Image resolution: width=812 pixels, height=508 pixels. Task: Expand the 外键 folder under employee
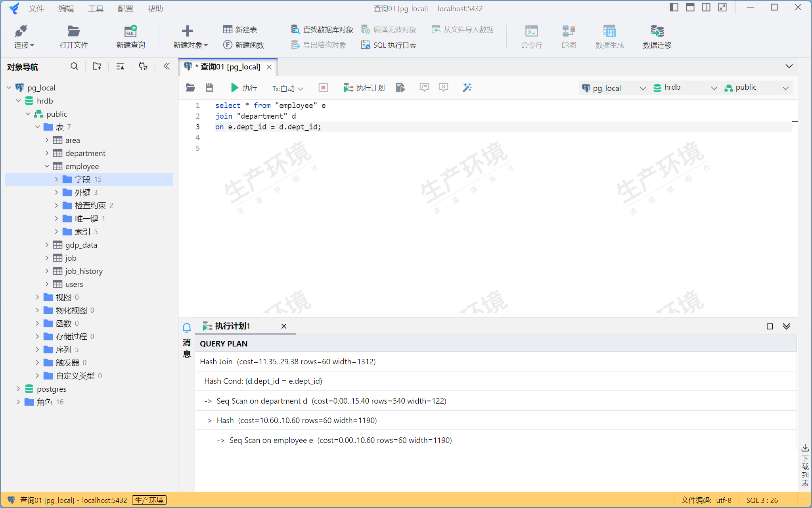(56, 192)
